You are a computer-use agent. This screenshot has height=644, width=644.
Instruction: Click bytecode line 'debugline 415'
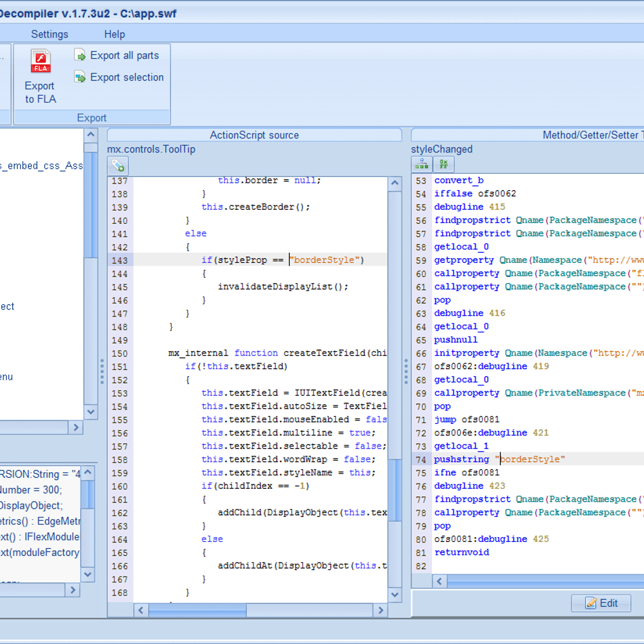click(x=470, y=207)
